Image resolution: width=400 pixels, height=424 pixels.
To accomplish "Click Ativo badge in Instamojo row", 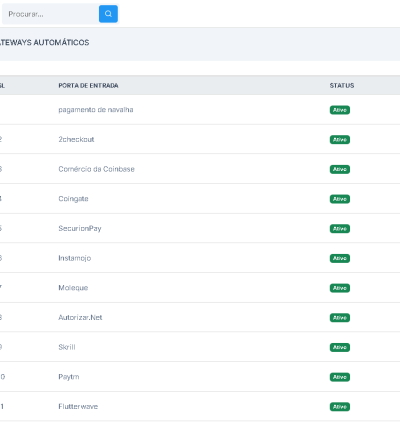I will 340,258.
